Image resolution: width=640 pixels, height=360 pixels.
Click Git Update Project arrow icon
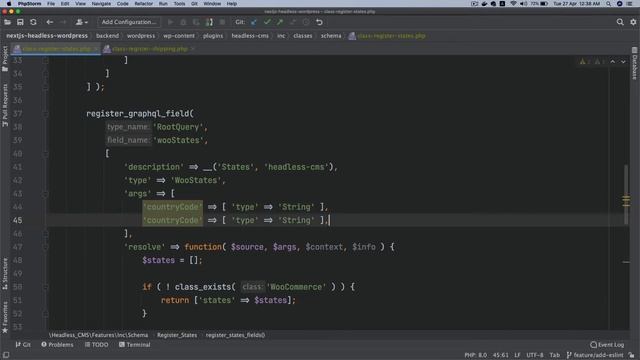click(254, 22)
